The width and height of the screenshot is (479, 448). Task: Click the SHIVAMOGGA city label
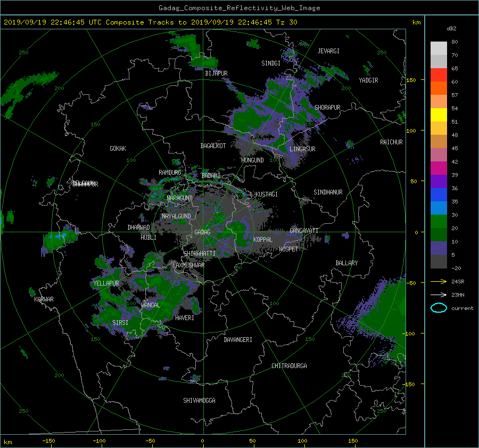(x=199, y=400)
